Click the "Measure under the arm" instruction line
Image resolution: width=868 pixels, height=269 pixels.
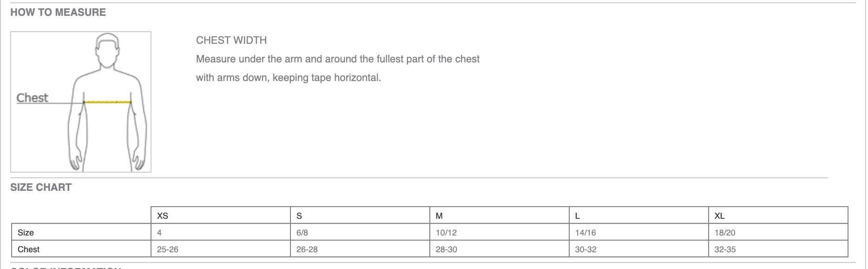pyautogui.click(x=337, y=59)
